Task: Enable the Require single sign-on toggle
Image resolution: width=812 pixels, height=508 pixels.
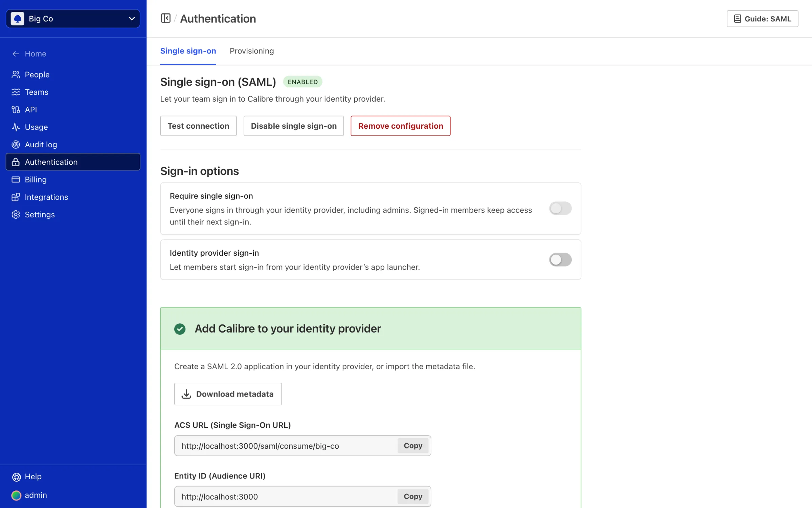Action: pos(560,209)
